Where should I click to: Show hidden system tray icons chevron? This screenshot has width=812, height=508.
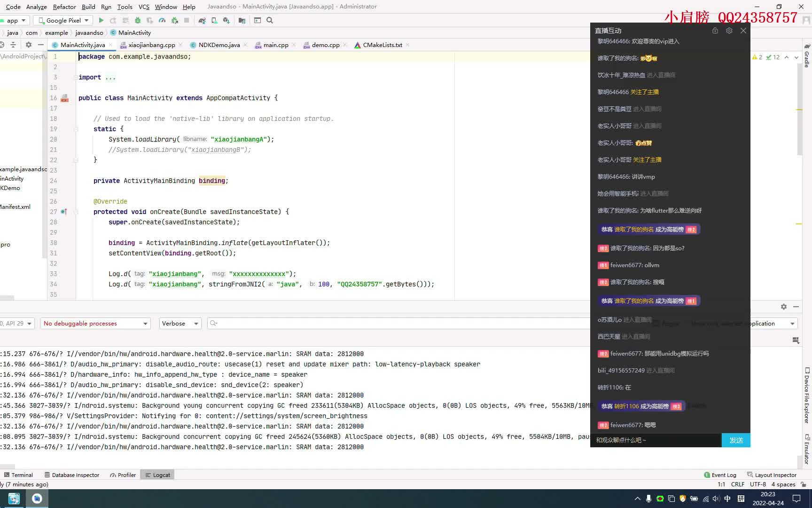click(x=637, y=499)
